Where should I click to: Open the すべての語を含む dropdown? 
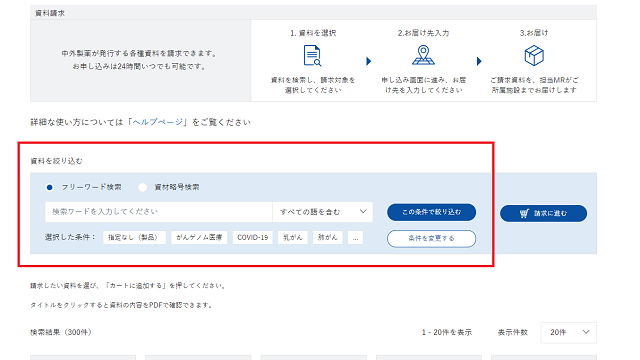pos(322,212)
